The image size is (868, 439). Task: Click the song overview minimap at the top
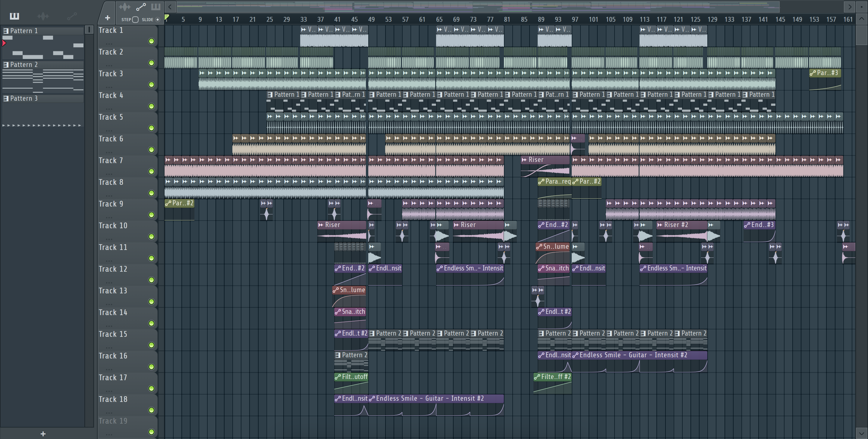coord(478,7)
